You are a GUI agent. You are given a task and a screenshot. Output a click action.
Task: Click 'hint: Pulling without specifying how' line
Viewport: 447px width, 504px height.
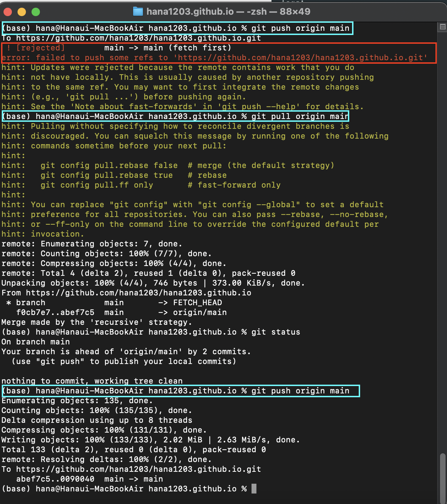[x=176, y=126]
